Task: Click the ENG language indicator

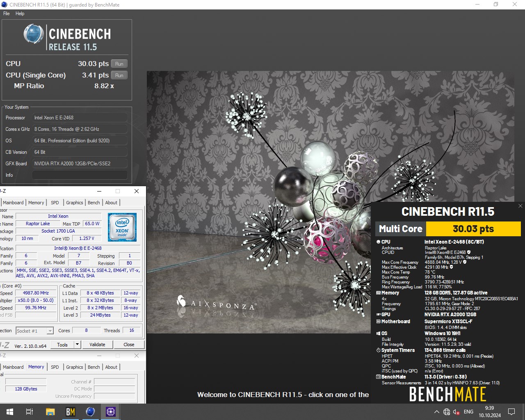Action: [x=468, y=412]
